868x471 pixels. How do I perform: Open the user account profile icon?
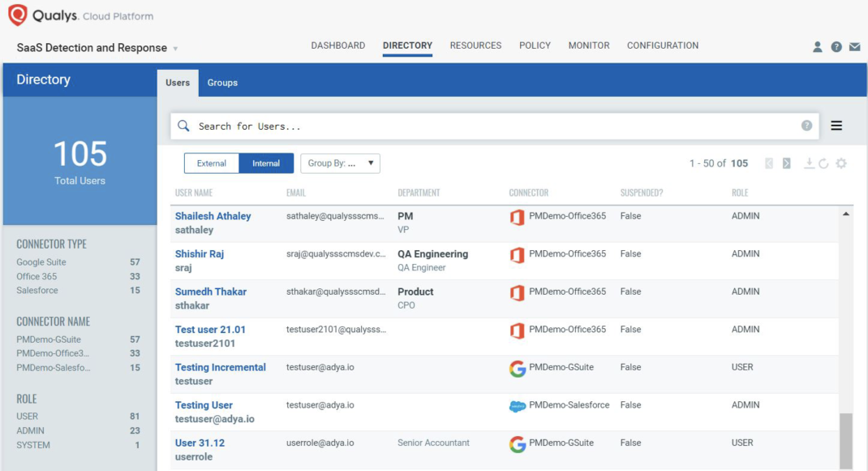pos(818,47)
